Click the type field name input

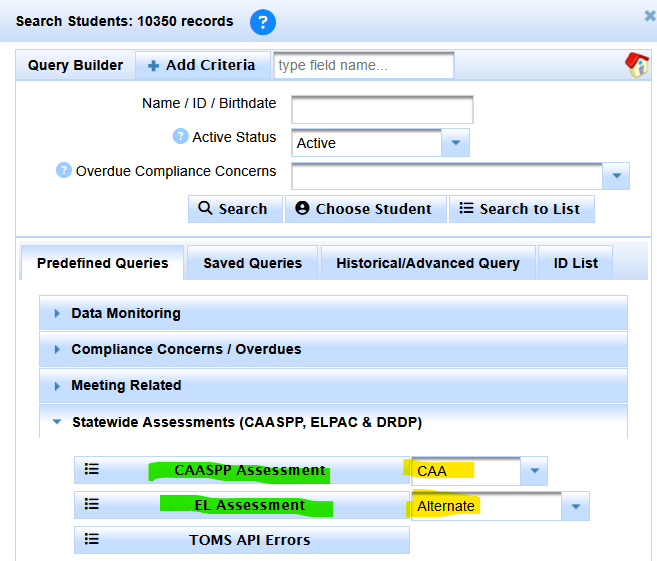[363, 66]
